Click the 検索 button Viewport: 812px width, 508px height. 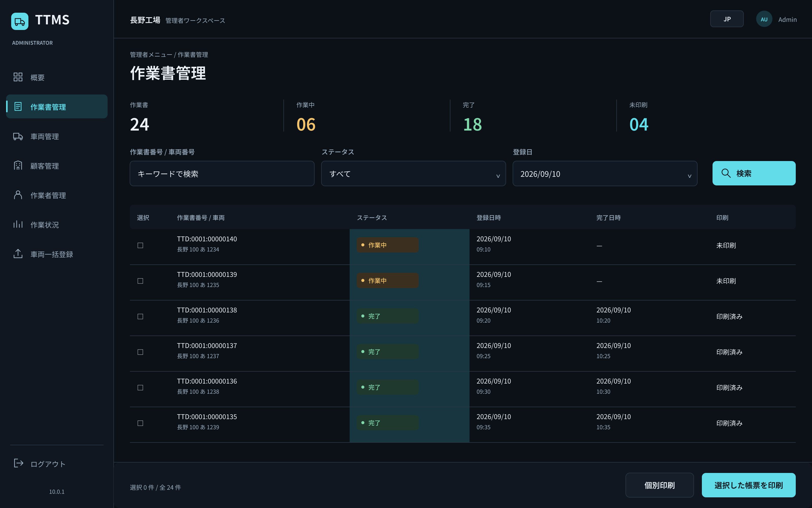pos(754,173)
